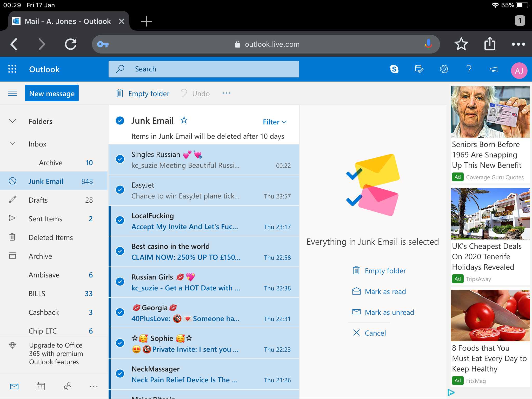Click Mark as read
The image size is (532, 399).
click(379, 291)
